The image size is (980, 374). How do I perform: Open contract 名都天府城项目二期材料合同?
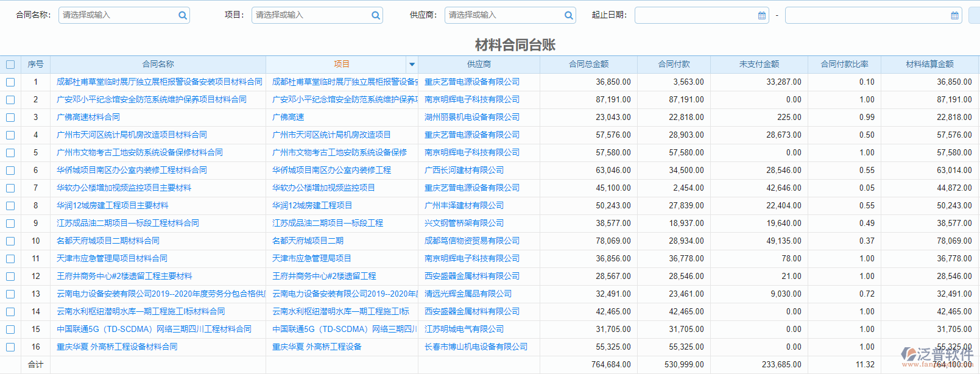108,241
